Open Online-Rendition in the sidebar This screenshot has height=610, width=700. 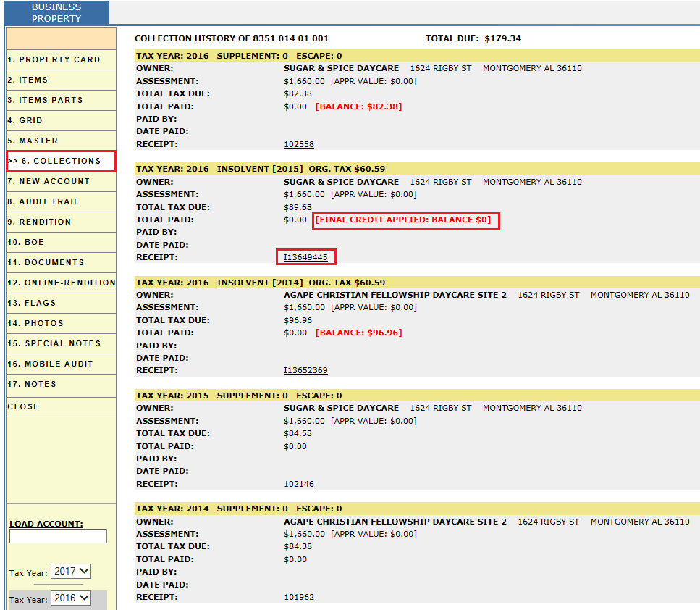[61, 283]
